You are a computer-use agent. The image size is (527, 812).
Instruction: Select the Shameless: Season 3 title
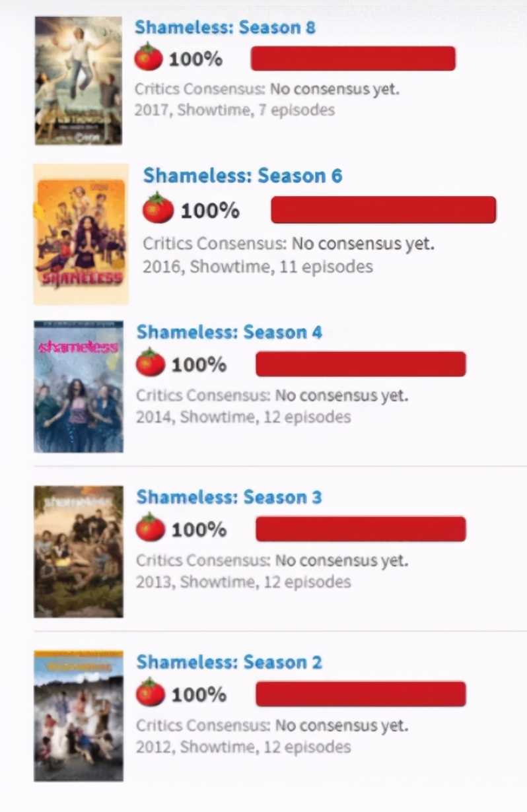(229, 497)
